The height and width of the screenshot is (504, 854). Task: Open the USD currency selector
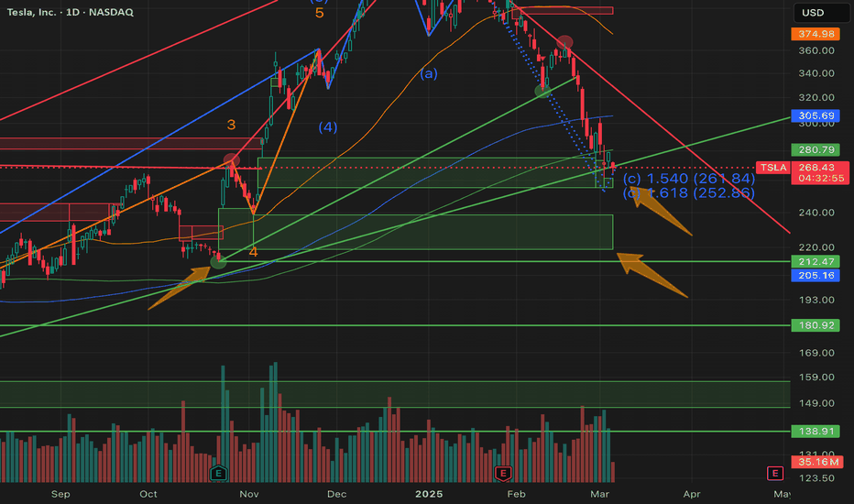point(821,13)
